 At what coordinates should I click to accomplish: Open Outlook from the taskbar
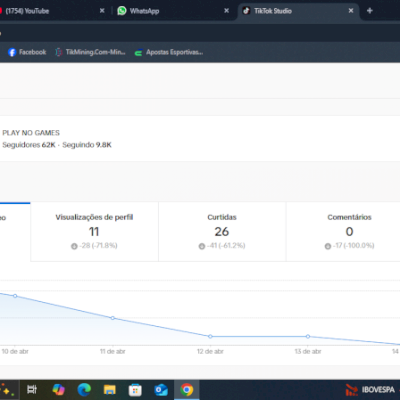click(161, 389)
